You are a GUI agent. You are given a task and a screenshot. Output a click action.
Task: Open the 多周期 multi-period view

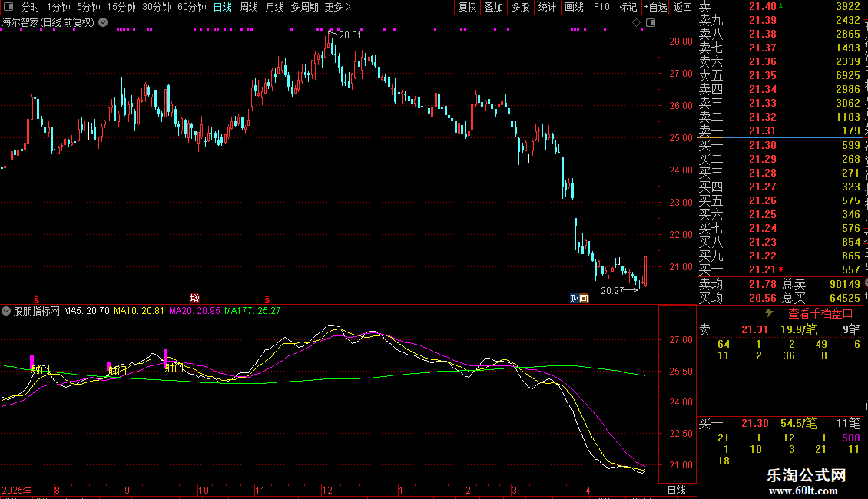(304, 7)
